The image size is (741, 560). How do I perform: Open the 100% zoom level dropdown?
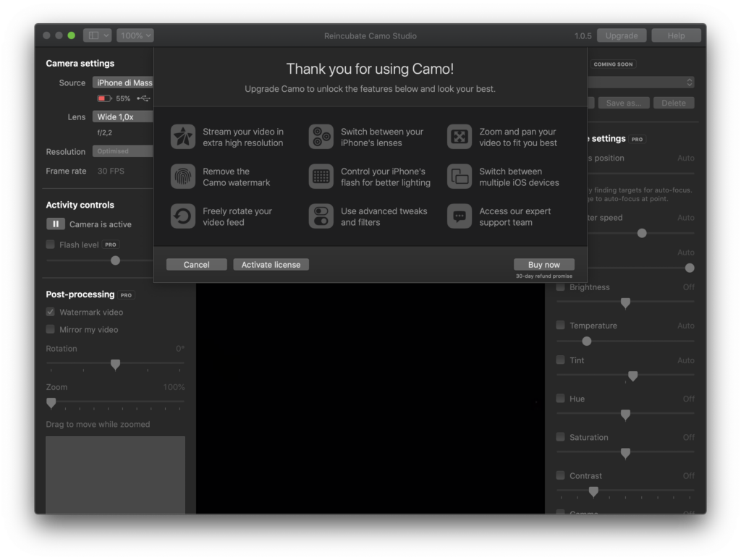point(135,35)
